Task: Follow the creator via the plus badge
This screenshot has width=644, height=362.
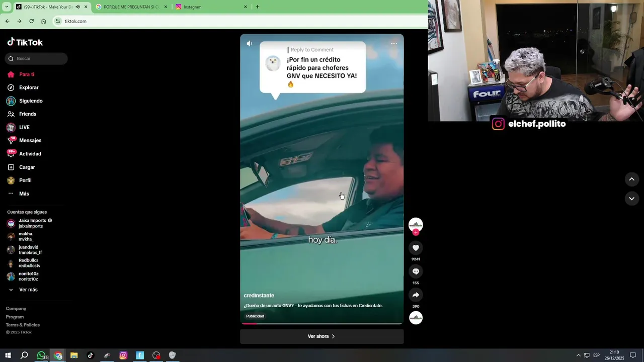Action: (x=416, y=232)
